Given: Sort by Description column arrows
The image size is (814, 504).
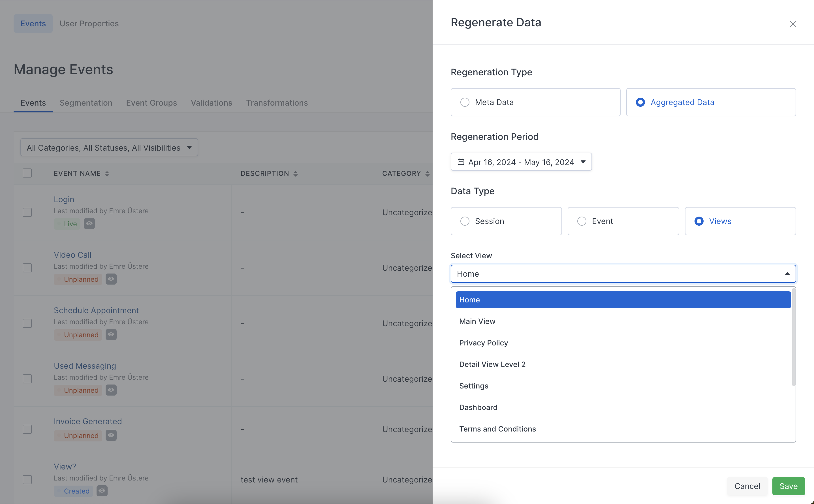Looking at the screenshot, I should point(295,174).
